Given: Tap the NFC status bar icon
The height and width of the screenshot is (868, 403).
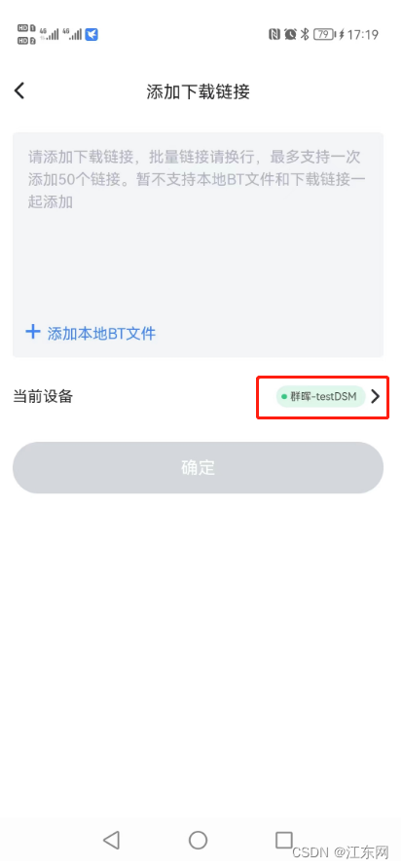Looking at the screenshot, I should coord(274,35).
